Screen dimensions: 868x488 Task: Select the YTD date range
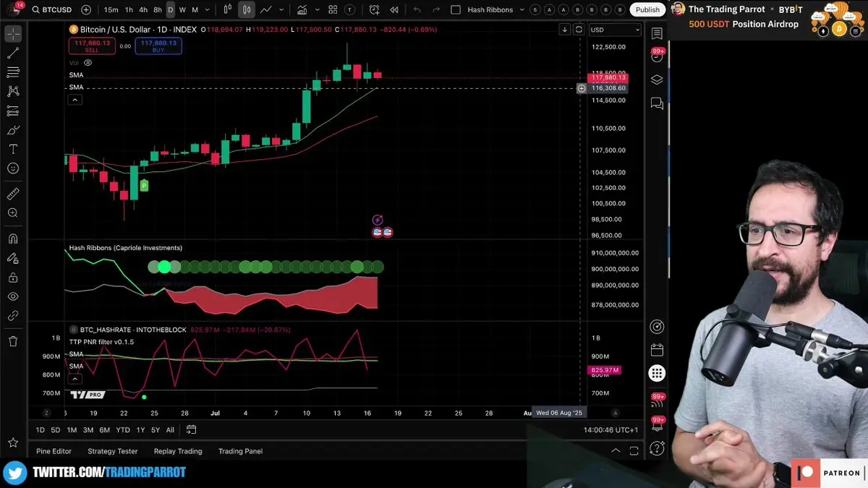click(x=123, y=430)
